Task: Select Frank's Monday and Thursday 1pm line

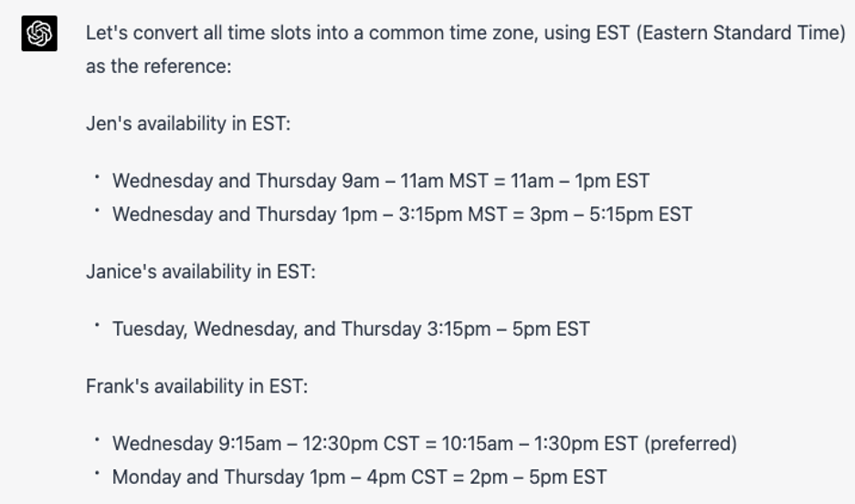Action: pyautogui.click(x=359, y=478)
